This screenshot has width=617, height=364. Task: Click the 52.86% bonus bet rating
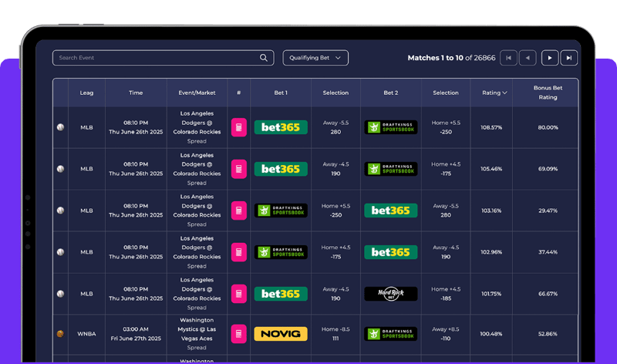(x=548, y=334)
